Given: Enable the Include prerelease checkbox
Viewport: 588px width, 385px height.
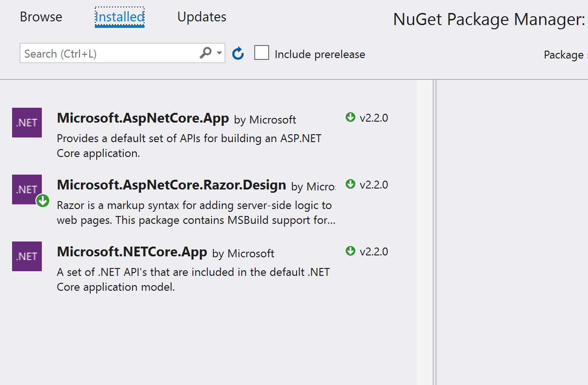Looking at the screenshot, I should 262,52.
